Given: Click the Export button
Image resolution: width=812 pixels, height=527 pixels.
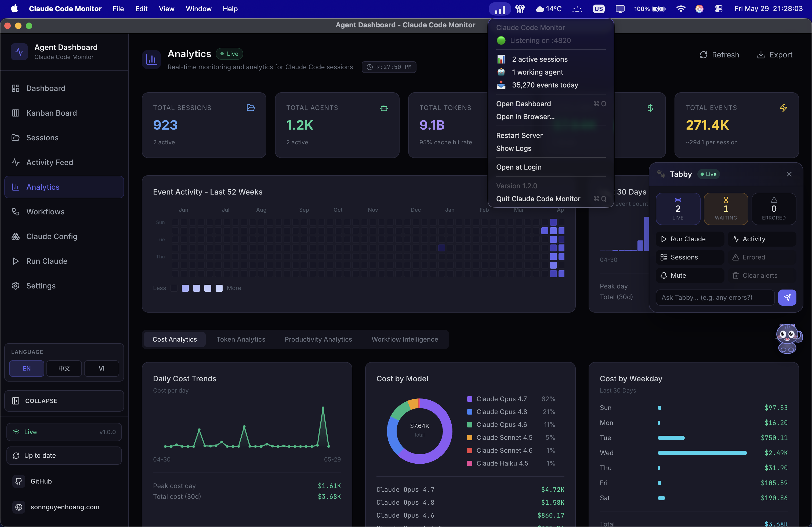Looking at the screenshot, I should [774, 55].
